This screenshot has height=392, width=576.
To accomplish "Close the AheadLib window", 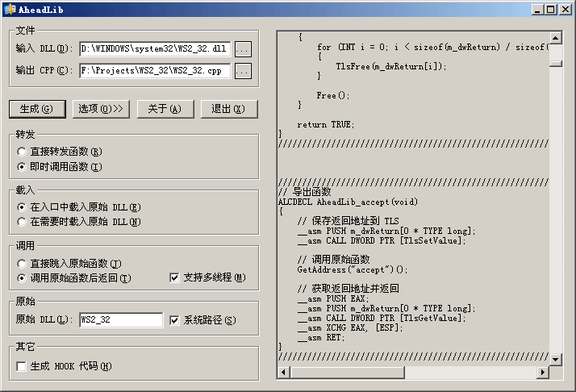I will (566, 10).
